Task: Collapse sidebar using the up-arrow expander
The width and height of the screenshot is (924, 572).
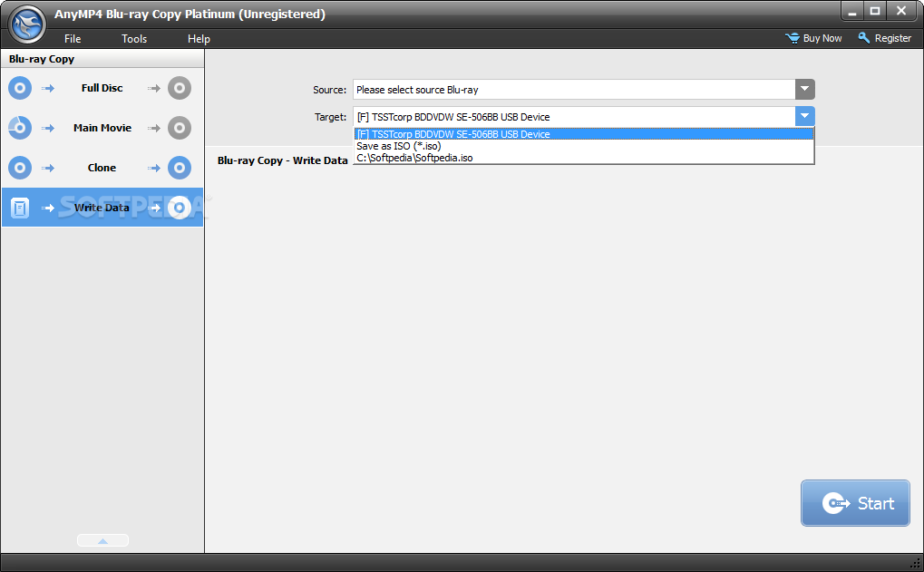Action: click(102, 540)
